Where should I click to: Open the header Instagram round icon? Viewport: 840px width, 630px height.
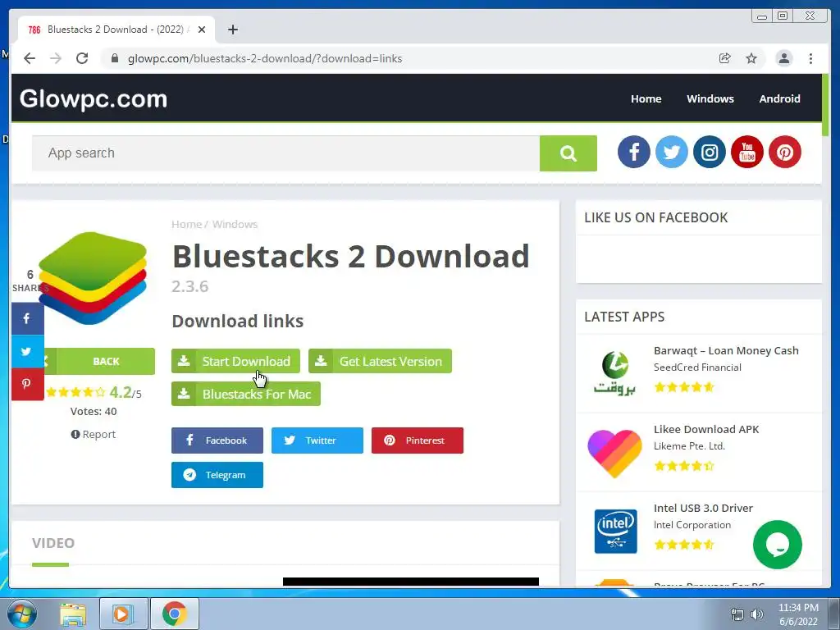710,152
